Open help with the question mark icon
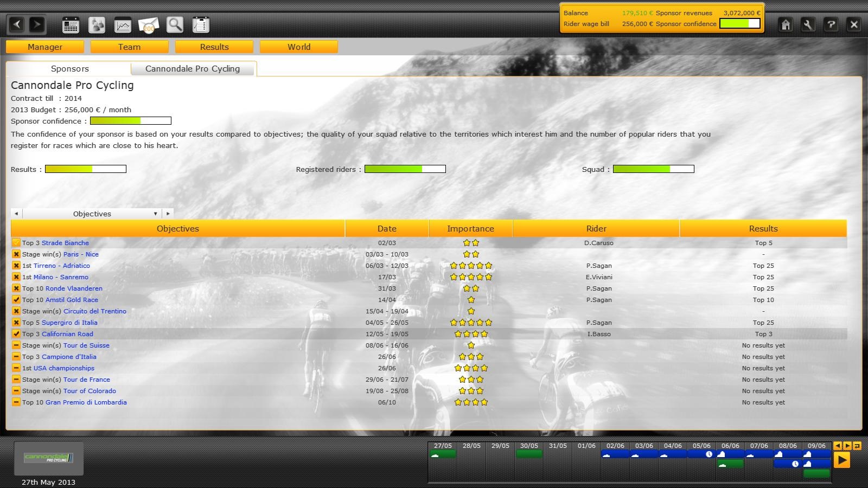Viewport: 868px width, 488px height. [x=831, y=25]
